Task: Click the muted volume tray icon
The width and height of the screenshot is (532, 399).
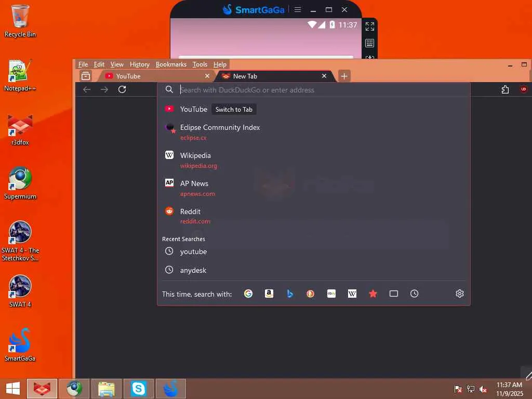Action: click(483, 389)
